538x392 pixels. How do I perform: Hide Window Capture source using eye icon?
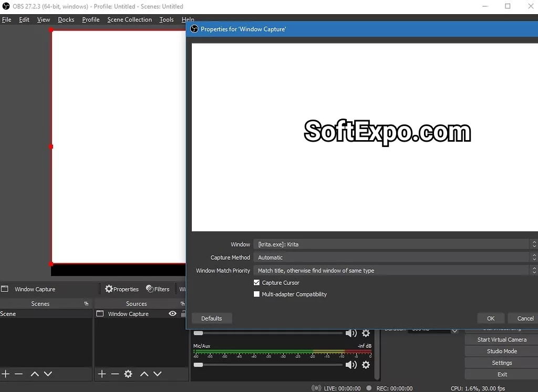point(172,314)
